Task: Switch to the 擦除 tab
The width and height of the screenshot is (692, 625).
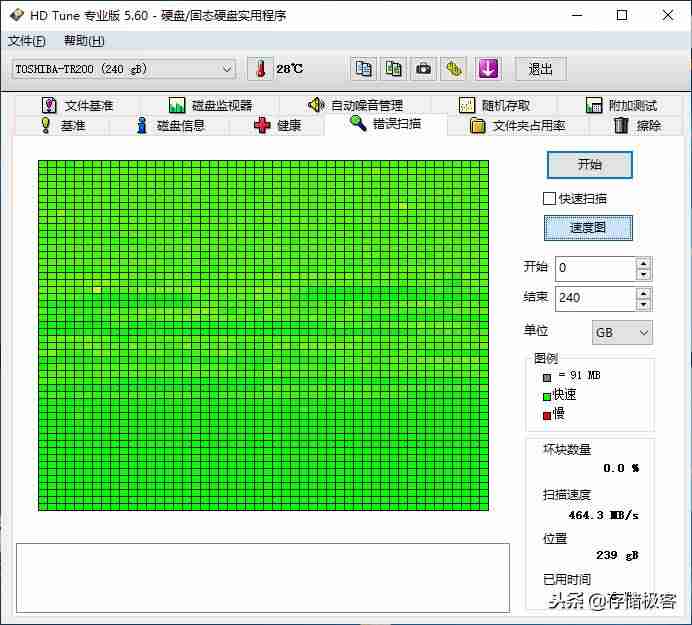Action: tap(637, 126)
